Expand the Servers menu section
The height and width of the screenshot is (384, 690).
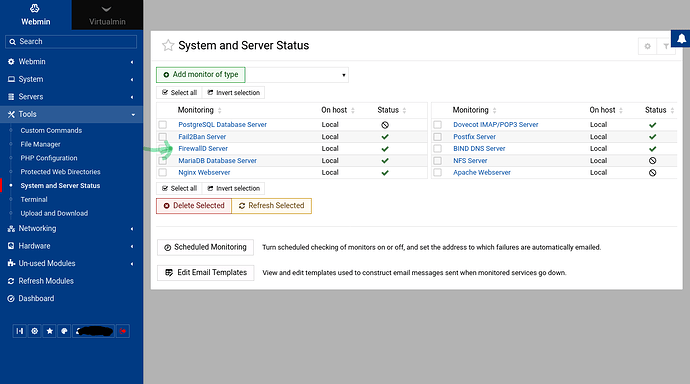pyautogui.click(x=71, y=97)
